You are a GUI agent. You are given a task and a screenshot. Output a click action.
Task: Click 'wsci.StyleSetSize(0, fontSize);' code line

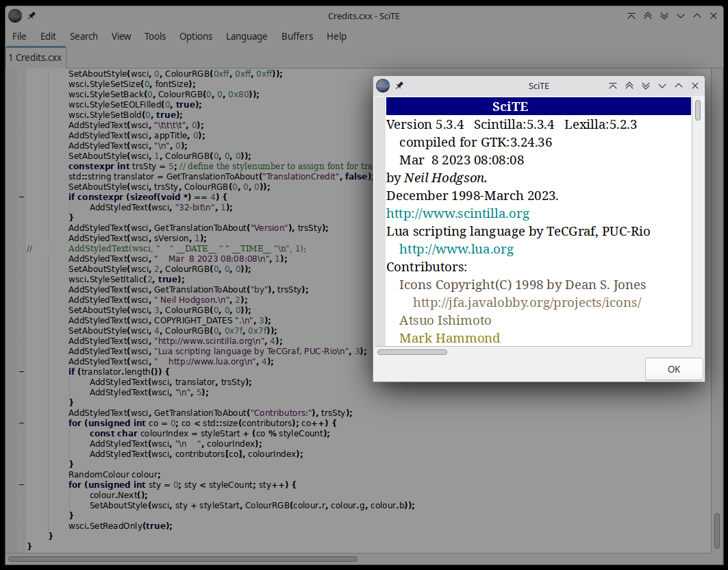coord(132,84)
